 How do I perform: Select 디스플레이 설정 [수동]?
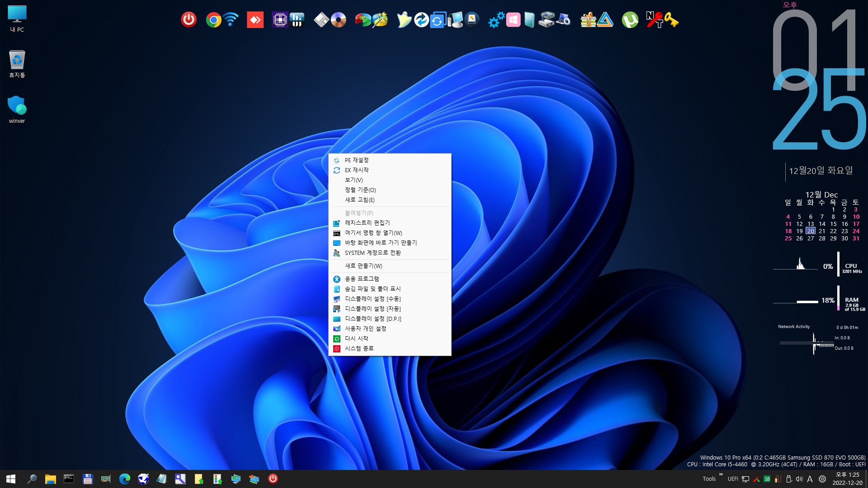click(390, 299)
